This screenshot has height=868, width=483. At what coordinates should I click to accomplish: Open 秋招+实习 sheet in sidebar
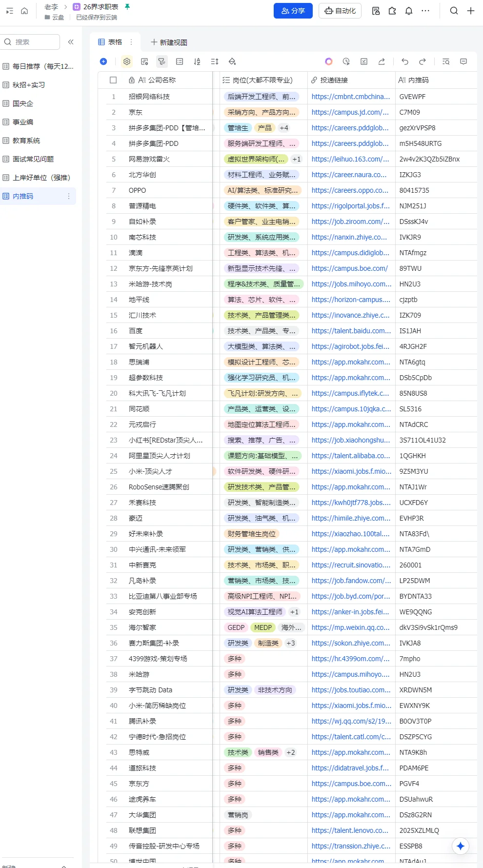coord(38,85)
